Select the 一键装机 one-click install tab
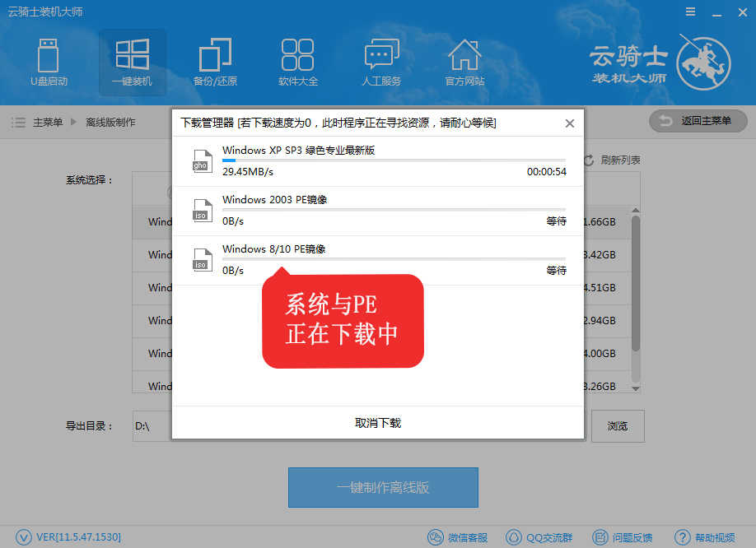The height and width of the screenshot is (548, 756). (x=132, y=63)
